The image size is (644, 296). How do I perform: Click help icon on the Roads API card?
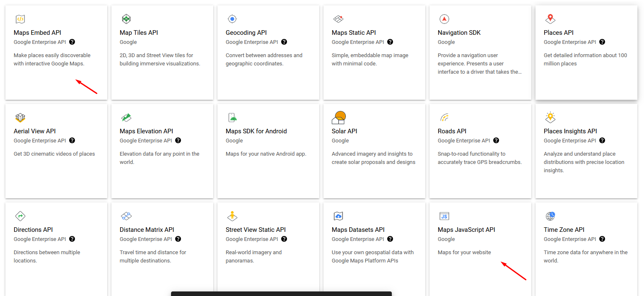[496, 140]
